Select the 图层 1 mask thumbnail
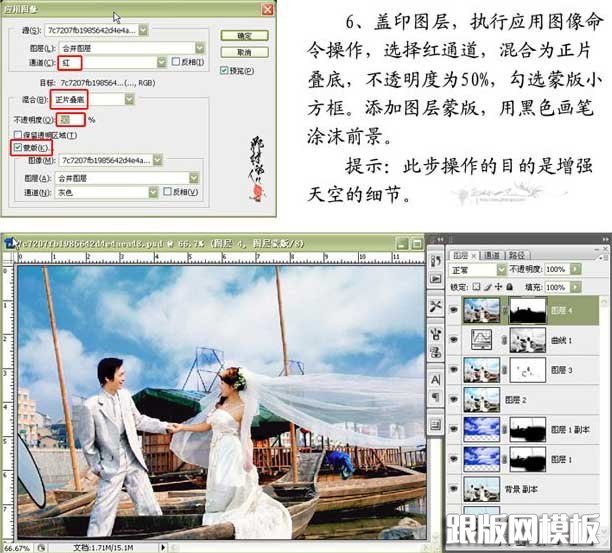 point(528,459)
